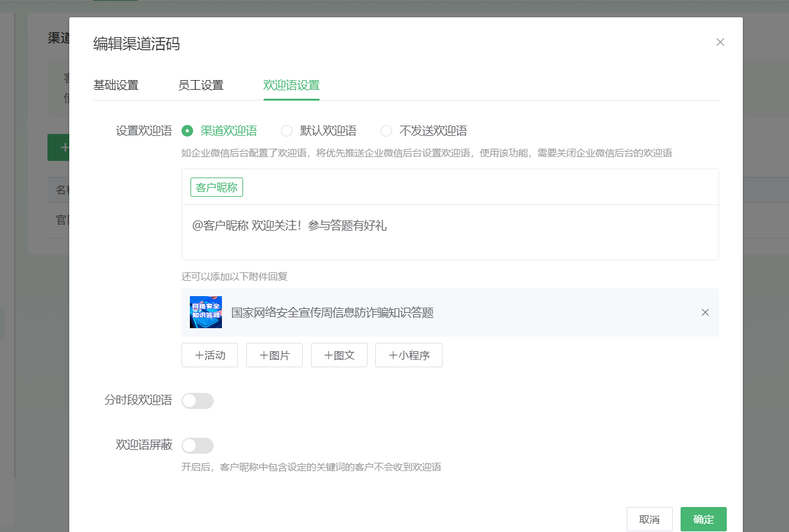Choose 不发送欢迎语 radio option
Viewport: 789px width, 532px height.
386,131
